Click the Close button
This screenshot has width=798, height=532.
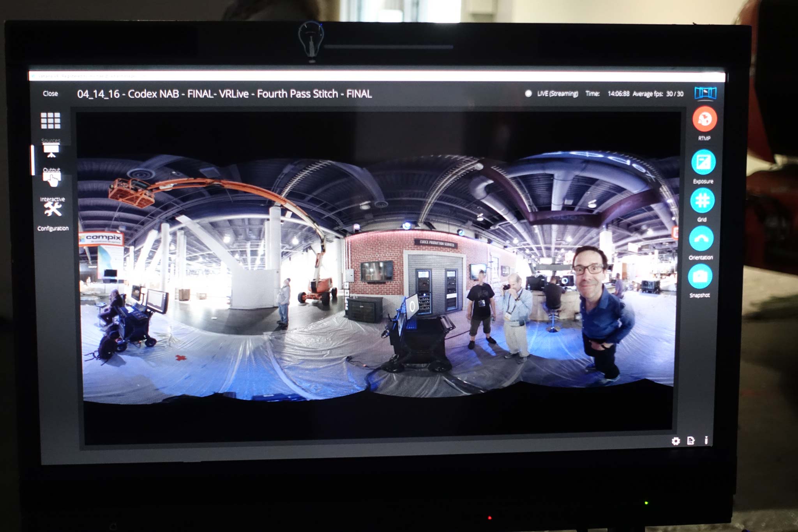[50, 94]
